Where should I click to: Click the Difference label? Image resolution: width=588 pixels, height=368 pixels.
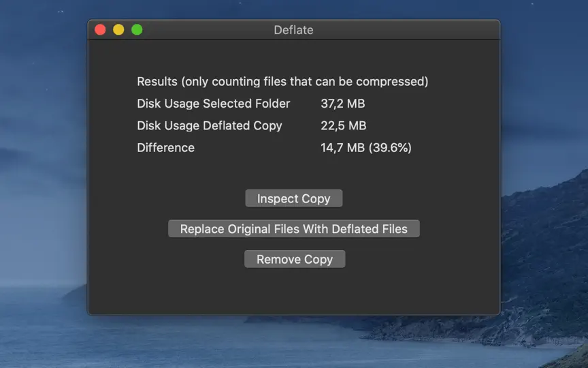[166, 148]
